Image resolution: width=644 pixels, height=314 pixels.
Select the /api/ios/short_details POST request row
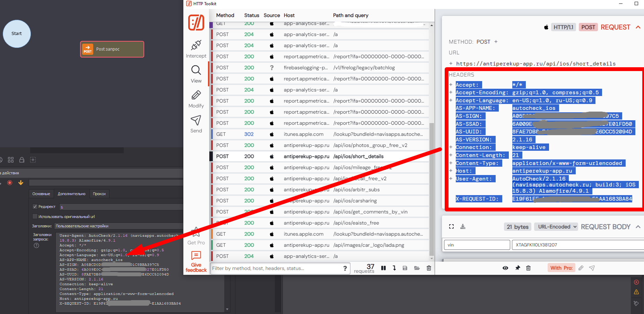319,156
